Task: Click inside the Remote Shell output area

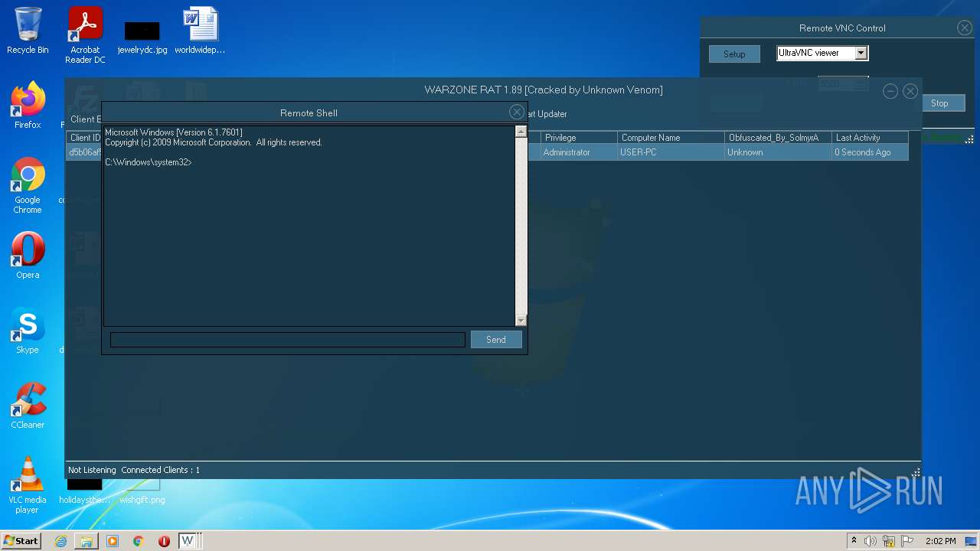Action: (x=309, y=227)
